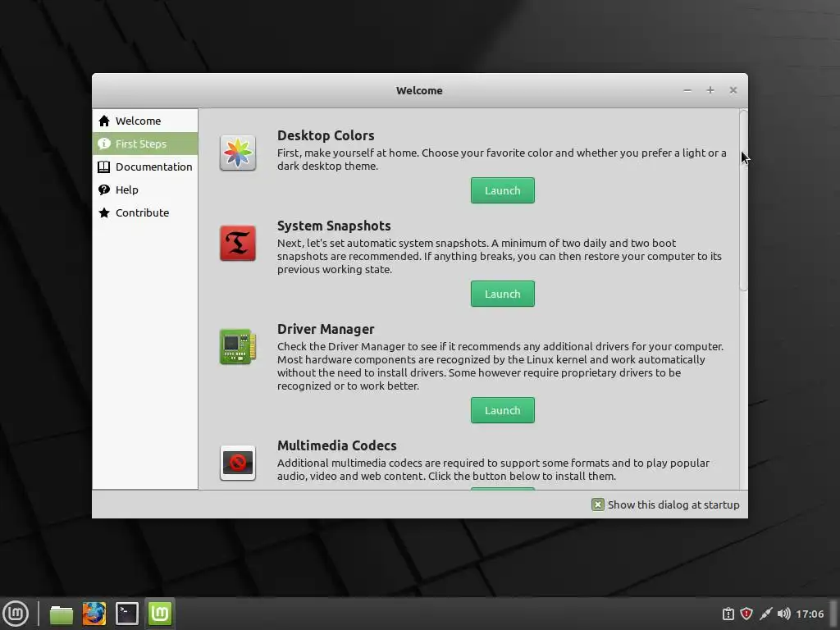The width and height of the screenshot is (840, 630).
Task: Click the vertical scrollbar of Welcome window
Action: [743, 200]
